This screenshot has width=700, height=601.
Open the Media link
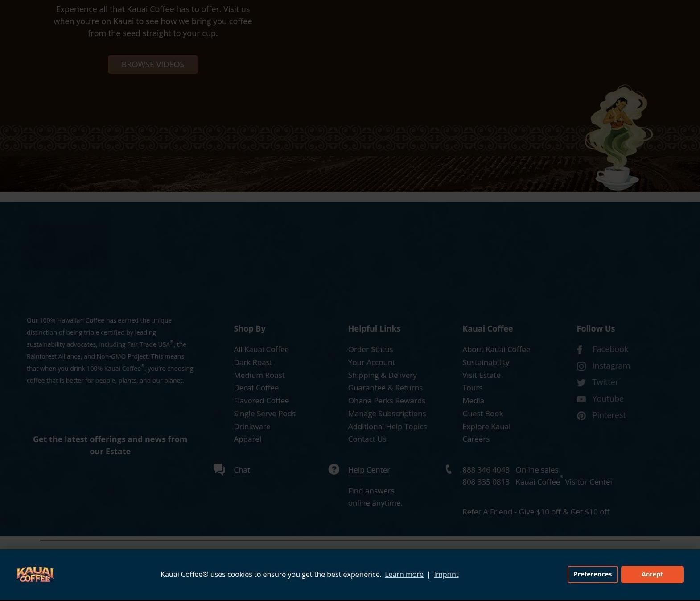[x=473, y=401]
